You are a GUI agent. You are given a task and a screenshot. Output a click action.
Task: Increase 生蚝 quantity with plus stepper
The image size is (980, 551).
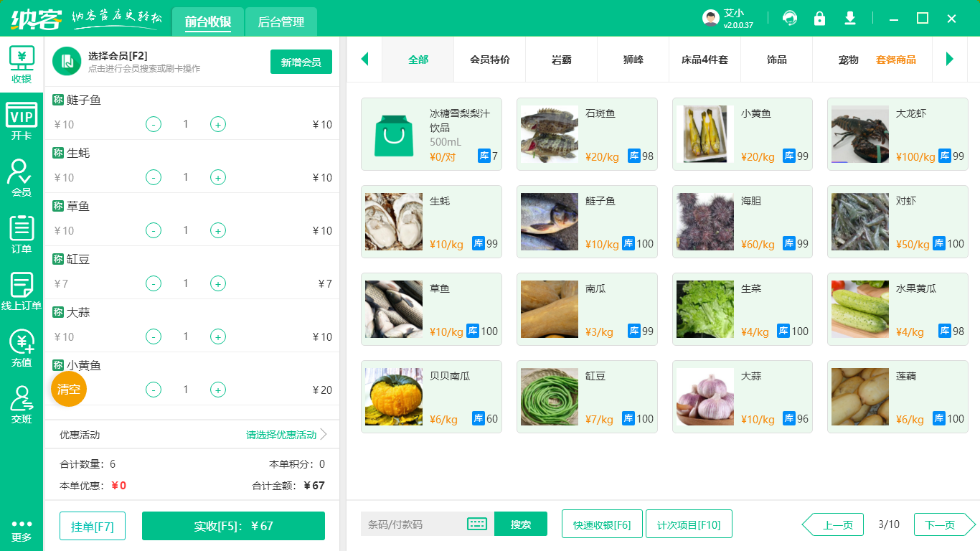218,177
